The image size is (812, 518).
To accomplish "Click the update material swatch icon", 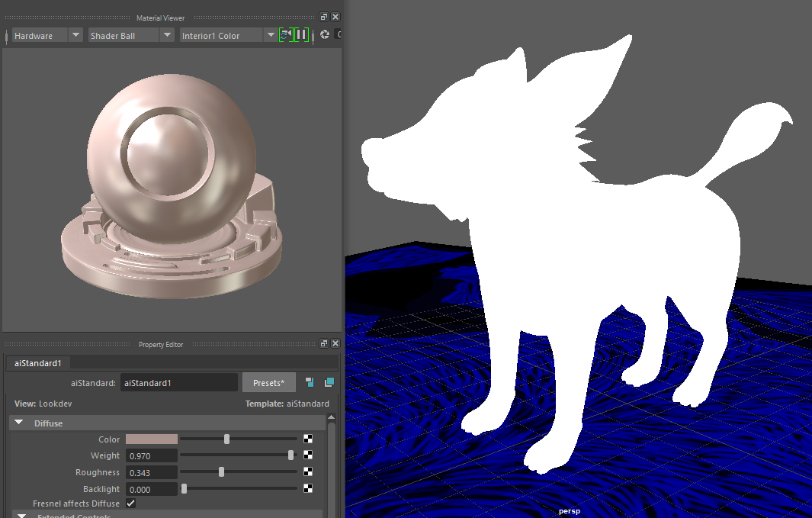I will pos(286,34).
